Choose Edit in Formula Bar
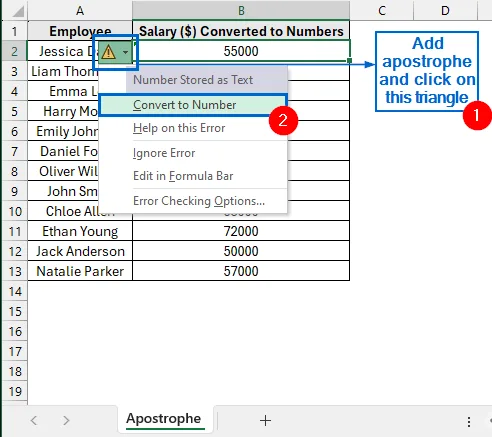Viewport: 492px width, 437px height. pos(183,176)
